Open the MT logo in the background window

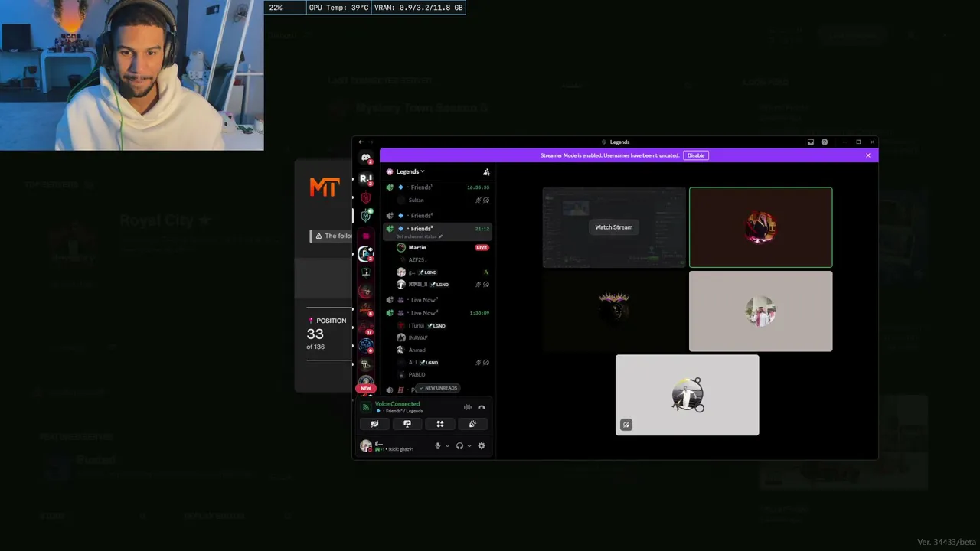point(324,187)
